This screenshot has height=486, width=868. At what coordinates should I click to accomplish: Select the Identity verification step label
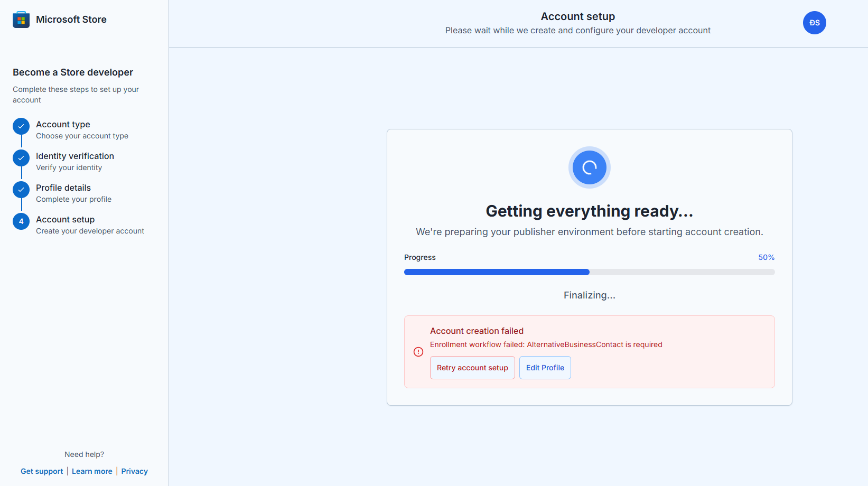pos(75,156)
